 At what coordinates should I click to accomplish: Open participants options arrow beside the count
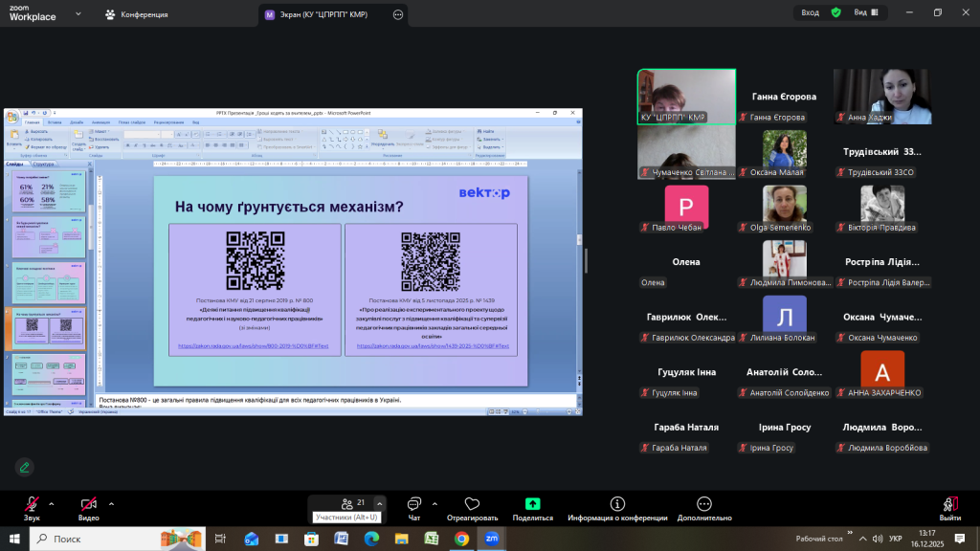coord(380,503)
